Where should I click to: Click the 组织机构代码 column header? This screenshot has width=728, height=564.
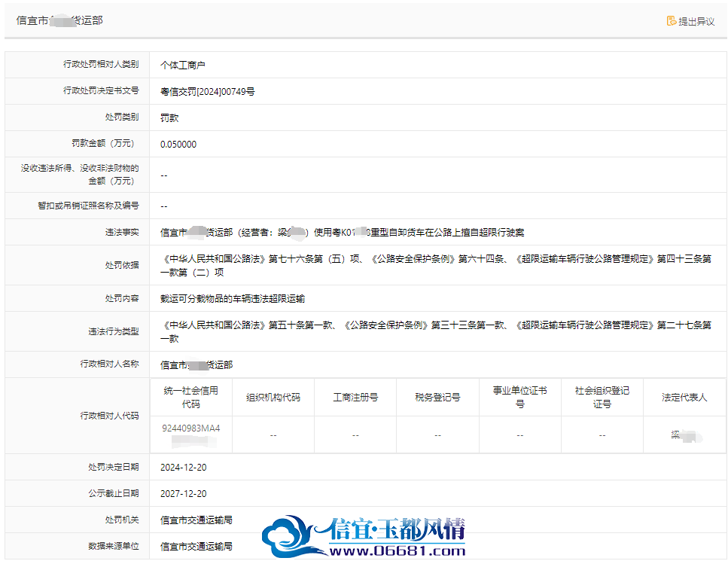pyautogui.click(x=273, y=398)
